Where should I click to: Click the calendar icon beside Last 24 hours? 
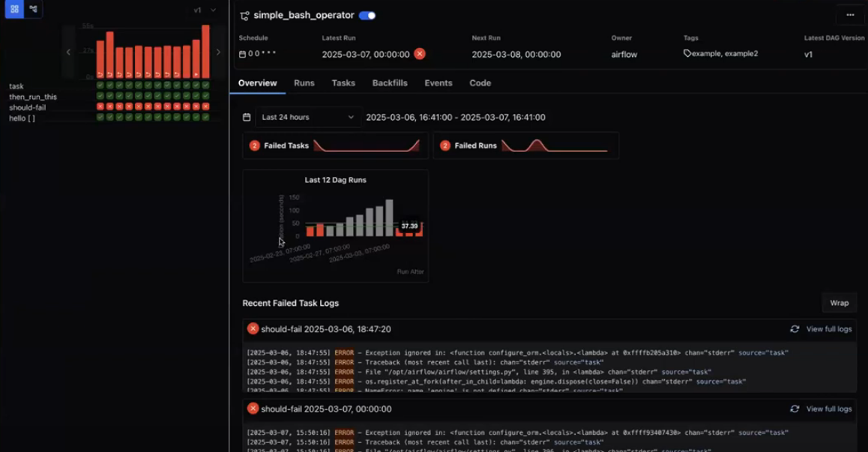pyautogui.click(x=247, y=118)
